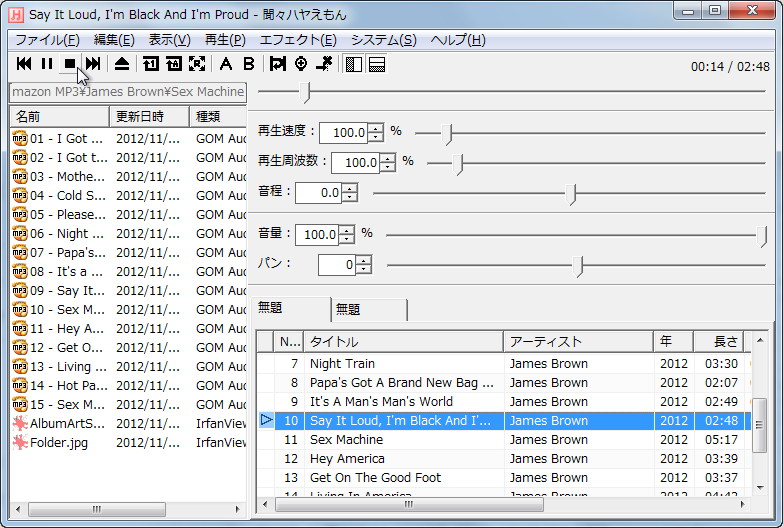Click the playlist horizontal scrollbar thumb

tap(409, 505)
